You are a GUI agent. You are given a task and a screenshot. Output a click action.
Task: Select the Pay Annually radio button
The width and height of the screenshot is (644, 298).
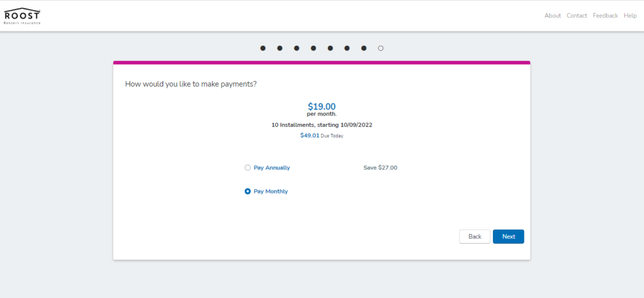pos(248,168)
